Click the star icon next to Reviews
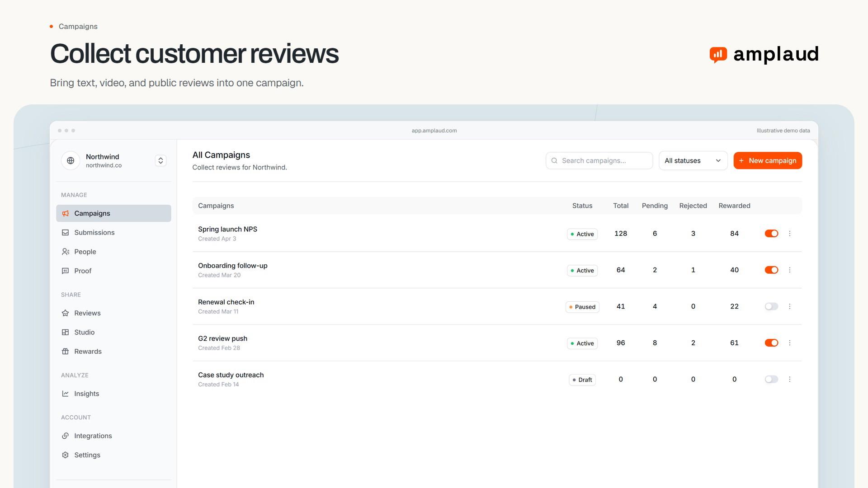This screenshot has width=868, height=488. (x=66, y=313)
